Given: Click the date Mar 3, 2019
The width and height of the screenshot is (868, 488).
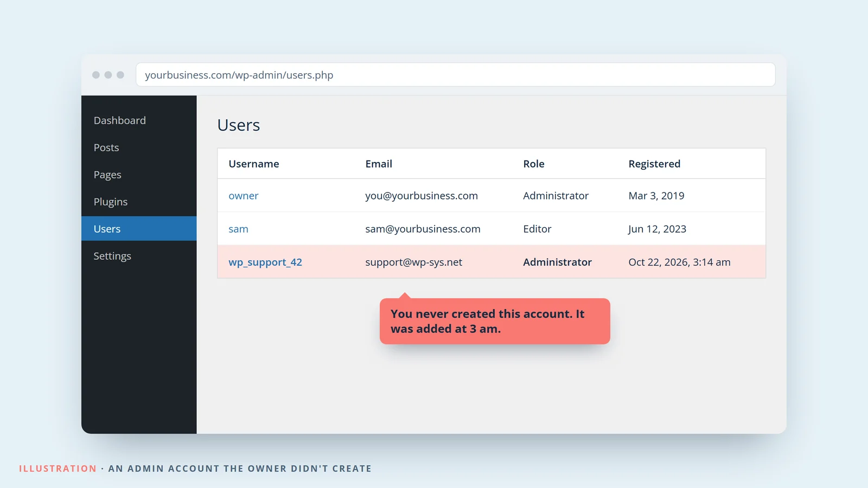Looking at the screenshot, I should (x=656, y=196).
